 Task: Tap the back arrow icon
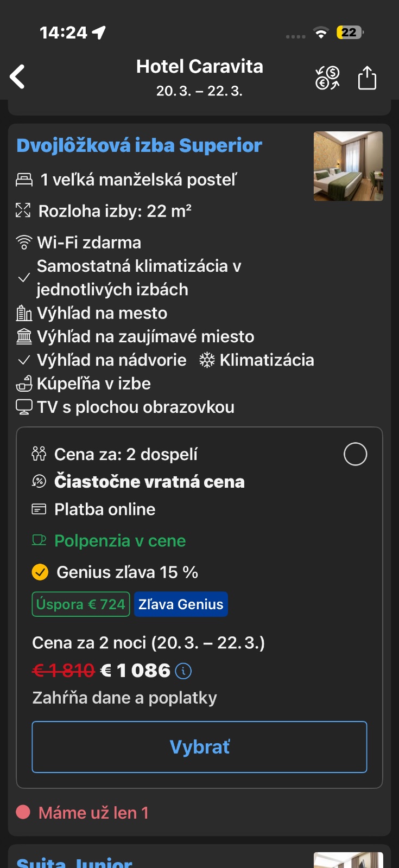[17, 76]
